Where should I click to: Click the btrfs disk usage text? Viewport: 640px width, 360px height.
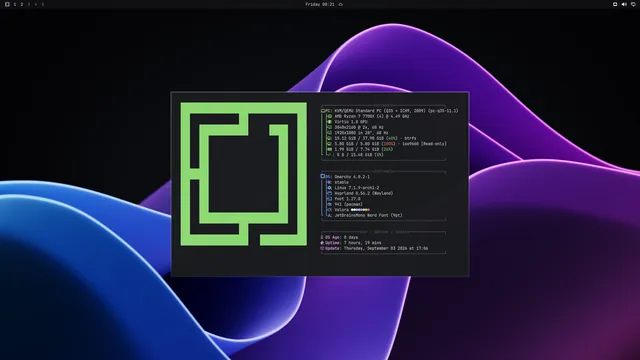tap(376, 138)
